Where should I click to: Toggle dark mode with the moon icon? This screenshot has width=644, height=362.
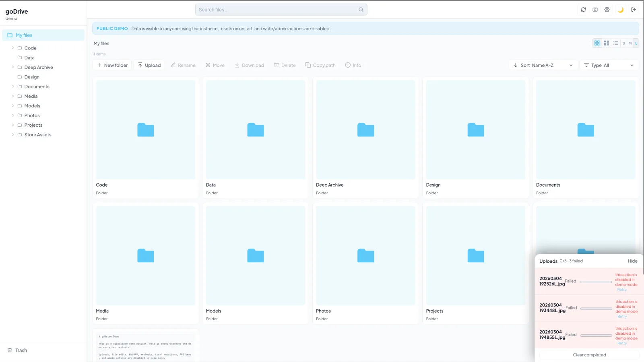[621, 10]
